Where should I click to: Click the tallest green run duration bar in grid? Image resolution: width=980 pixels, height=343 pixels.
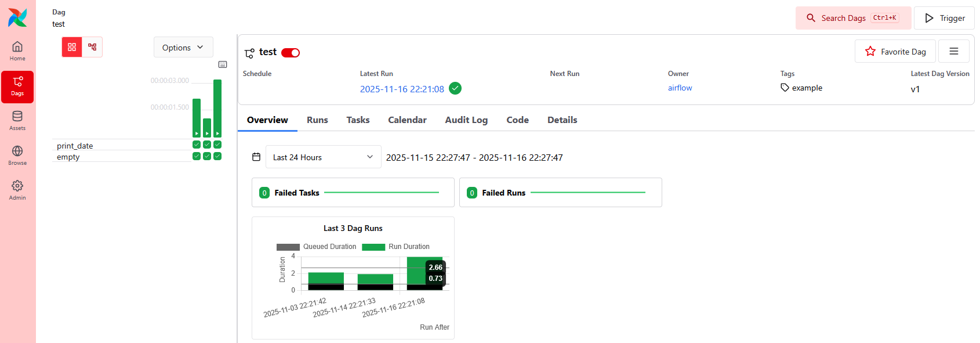pyautogui.click(x=217, y=107)
